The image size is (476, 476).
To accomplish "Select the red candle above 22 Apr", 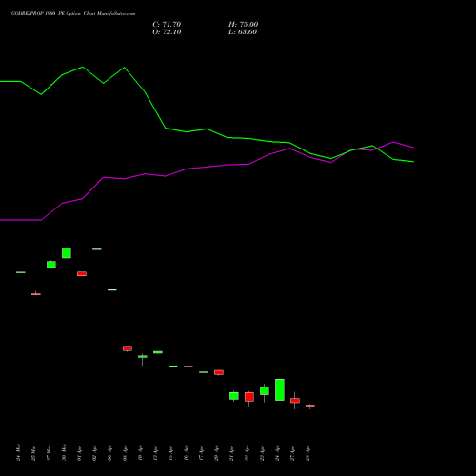I will pyautogui.click(x=249, y=397).
